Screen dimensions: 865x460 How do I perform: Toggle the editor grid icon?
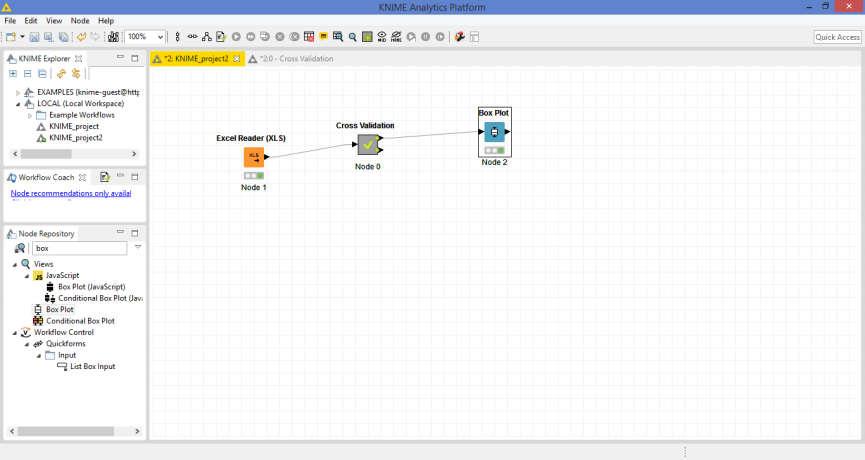pos(474,37)
